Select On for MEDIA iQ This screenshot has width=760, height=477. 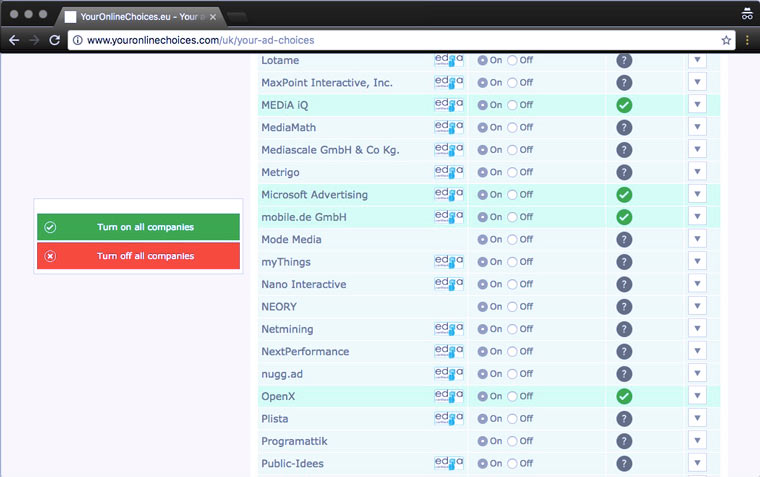coord(482,105)
